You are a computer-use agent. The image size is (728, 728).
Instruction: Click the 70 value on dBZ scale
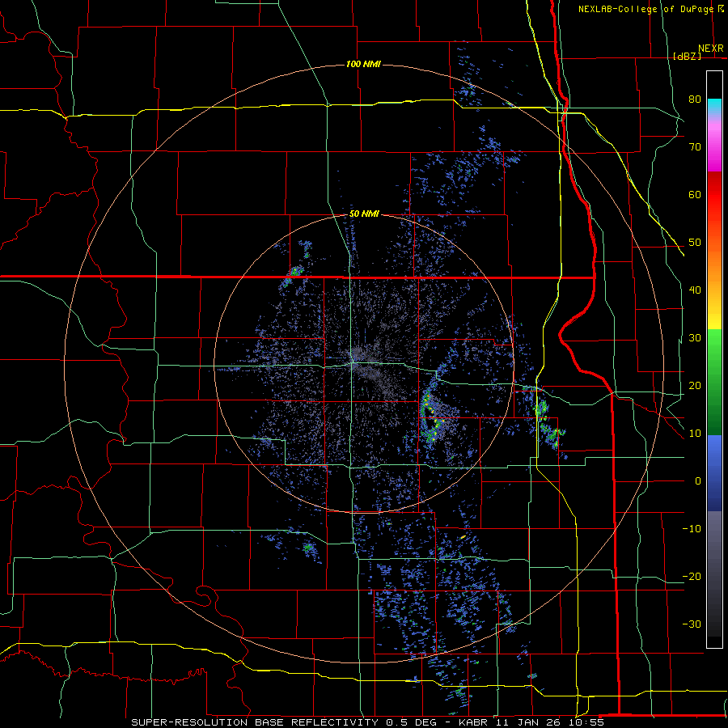[x=695, y=147]
